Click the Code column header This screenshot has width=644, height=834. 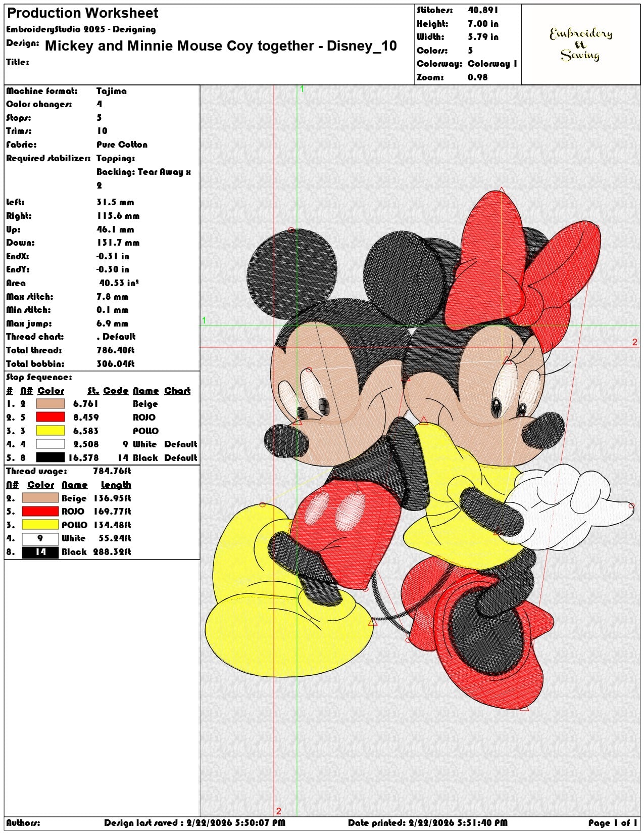coord(116,391)
